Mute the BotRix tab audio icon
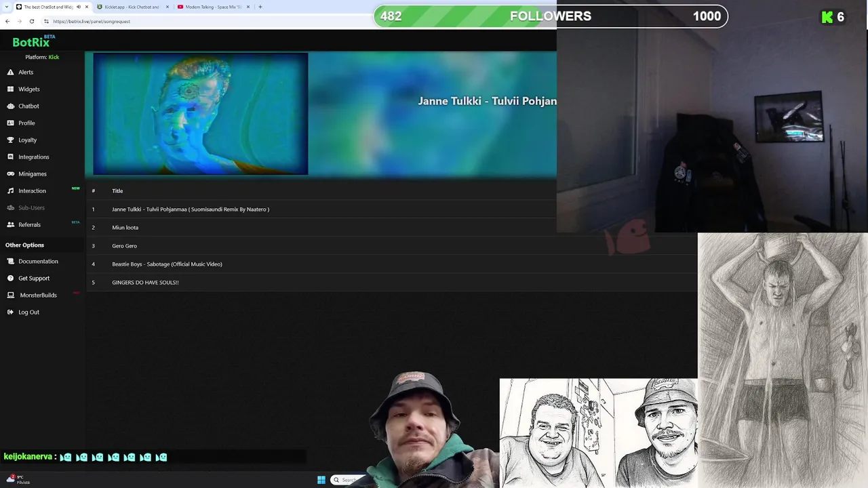The height and width of the screenshot is (488, 868). point(78,7)
